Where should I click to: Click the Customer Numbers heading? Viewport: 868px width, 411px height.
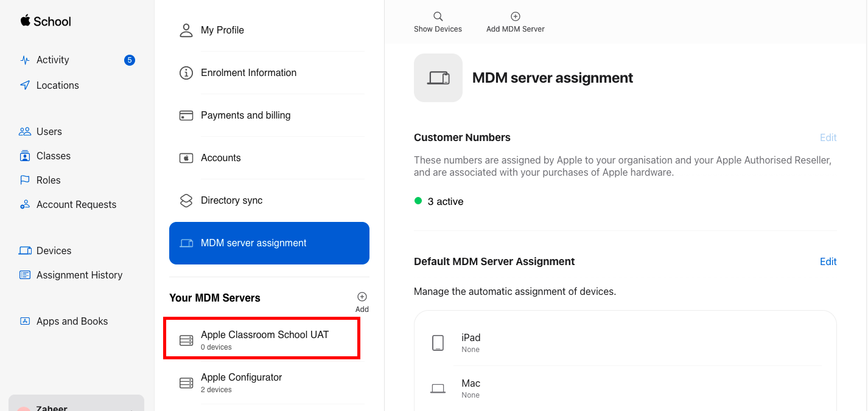[x=462, y=137]
